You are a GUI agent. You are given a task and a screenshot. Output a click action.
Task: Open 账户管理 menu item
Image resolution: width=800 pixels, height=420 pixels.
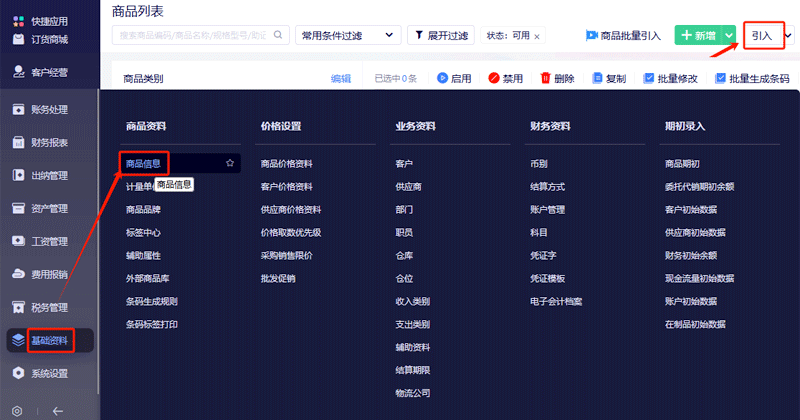click(547, 209)
